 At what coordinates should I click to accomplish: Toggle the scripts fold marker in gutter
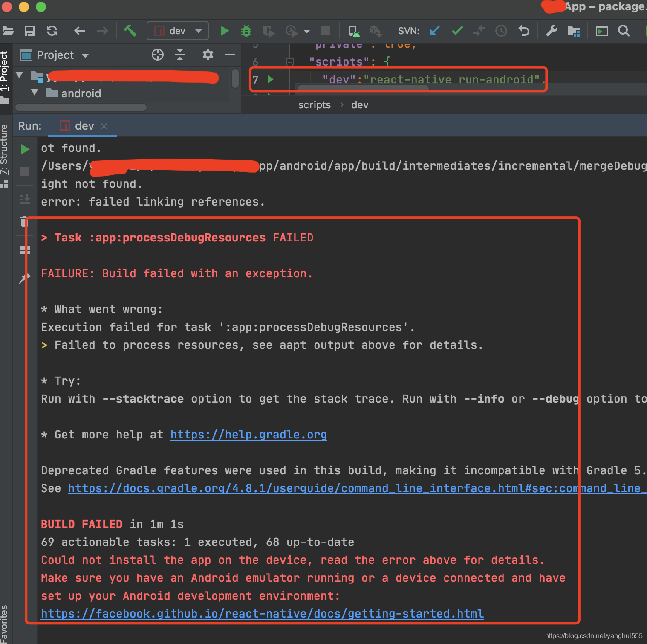click(290, 62)
